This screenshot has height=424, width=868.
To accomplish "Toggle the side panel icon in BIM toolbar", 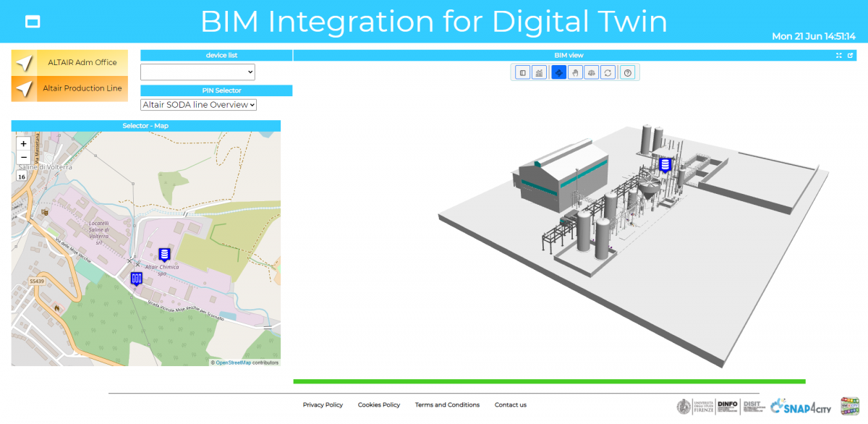I will point(522,72).
